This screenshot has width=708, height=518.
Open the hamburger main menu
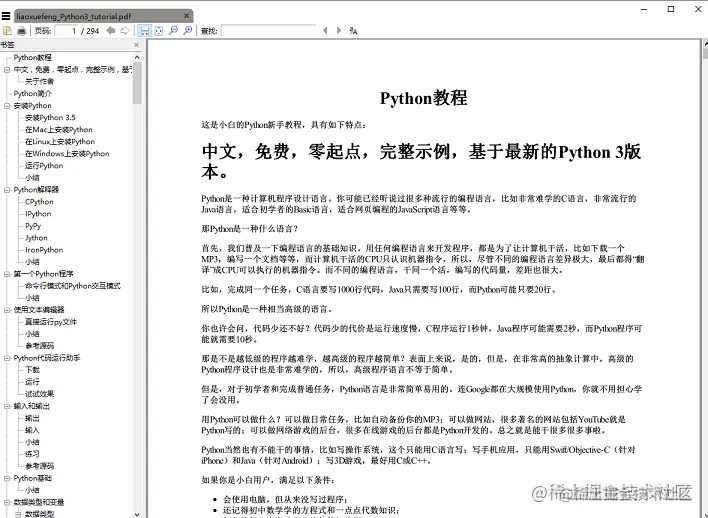6,16
